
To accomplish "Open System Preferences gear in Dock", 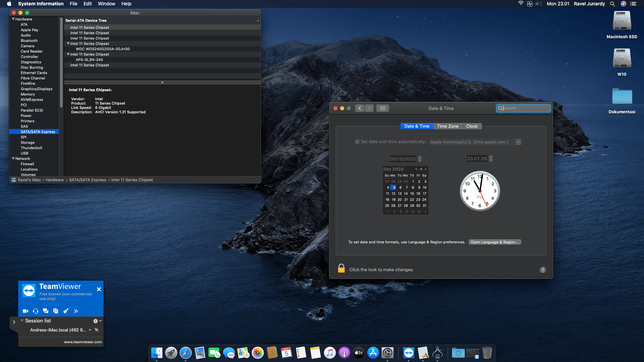I will coord(387,353).
